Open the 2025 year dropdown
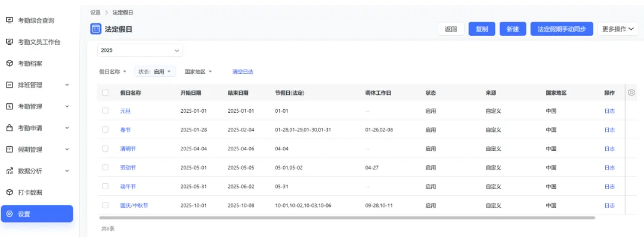Screen dimensions: 644x237 coord(140,50)
